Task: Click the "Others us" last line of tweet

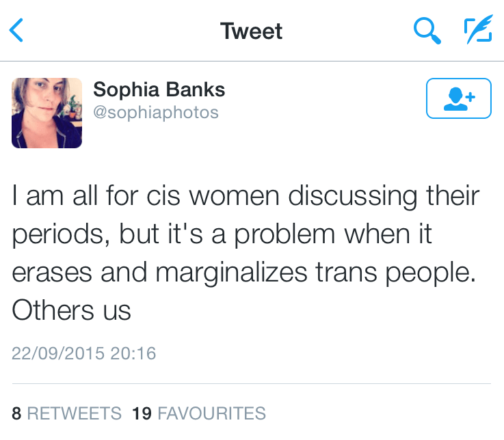Action: [71, 311]
